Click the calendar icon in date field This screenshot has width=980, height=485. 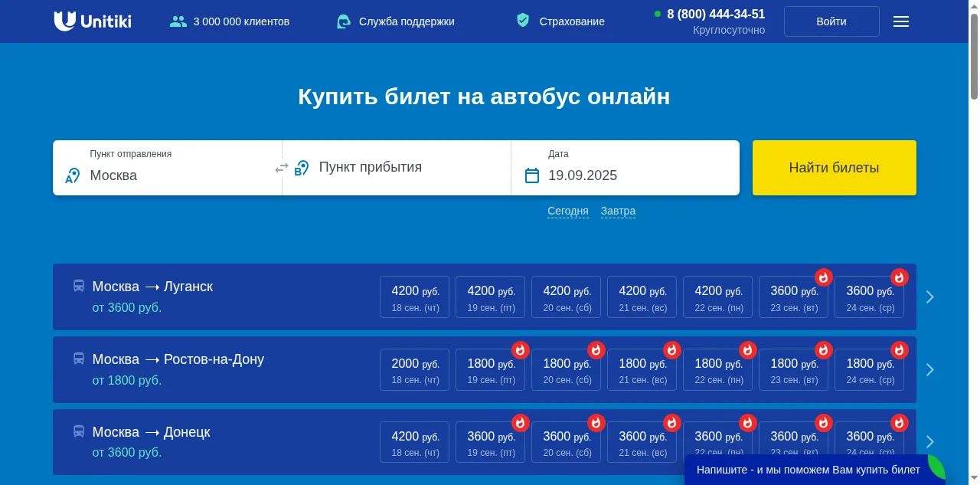tap(532, 175)
